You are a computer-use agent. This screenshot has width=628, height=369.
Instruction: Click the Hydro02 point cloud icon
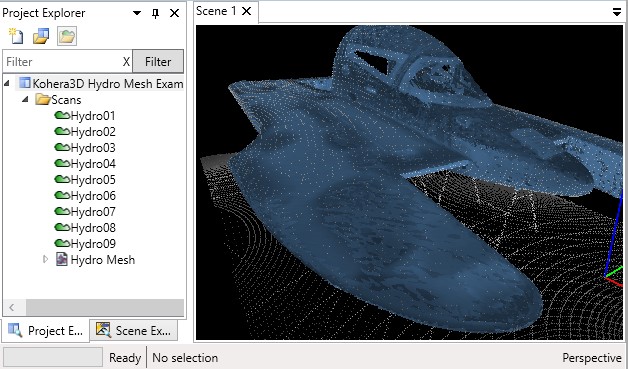(x=62, y=131)
